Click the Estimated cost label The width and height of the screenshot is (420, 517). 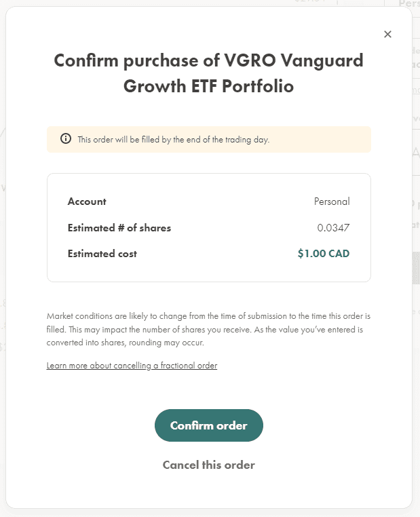coord(102,254)
